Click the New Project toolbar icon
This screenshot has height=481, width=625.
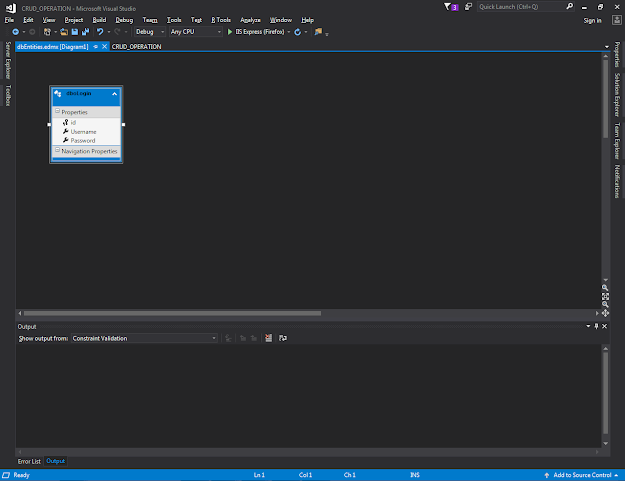click(47, 32)
